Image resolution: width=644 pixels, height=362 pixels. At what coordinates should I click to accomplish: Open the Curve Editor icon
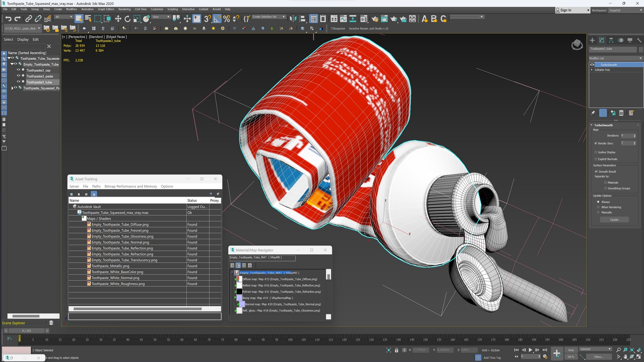[343, 19]
